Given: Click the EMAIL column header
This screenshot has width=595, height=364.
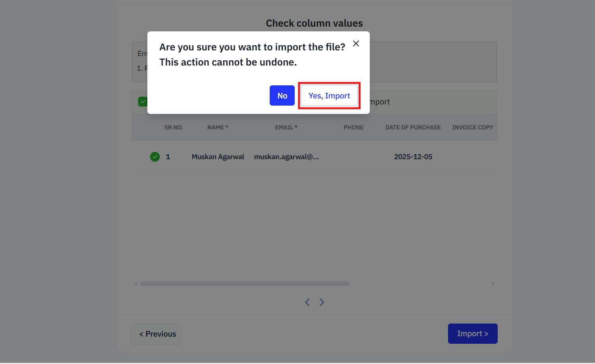Looking at the screenshot, I should click(286, 127).
